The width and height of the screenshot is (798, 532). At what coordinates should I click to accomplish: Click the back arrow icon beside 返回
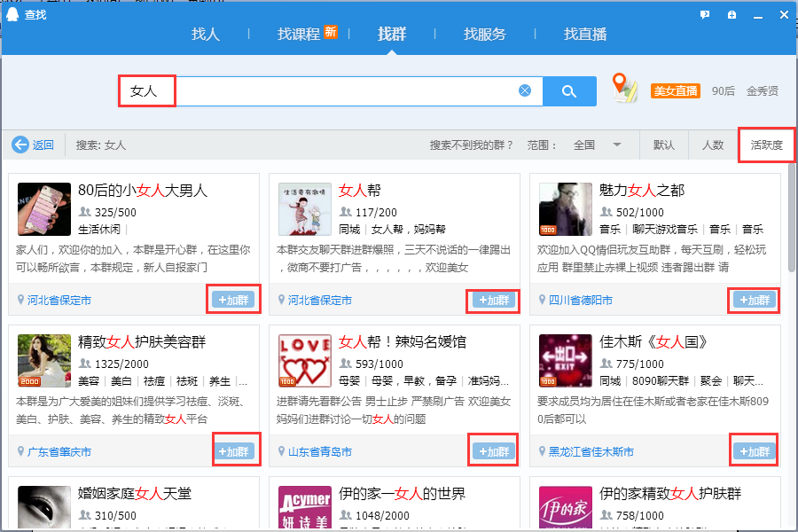click(20, 145)
